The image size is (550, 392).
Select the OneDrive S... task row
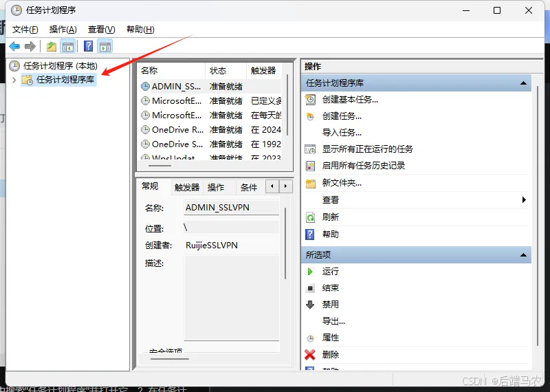[x=210, y=144]
